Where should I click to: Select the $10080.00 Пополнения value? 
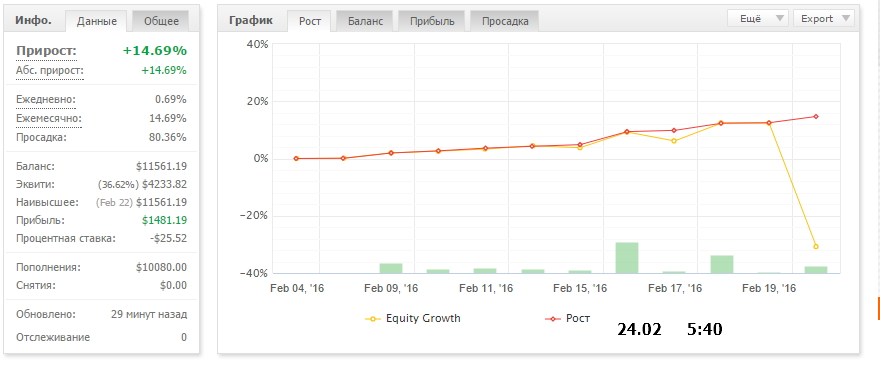162,268
